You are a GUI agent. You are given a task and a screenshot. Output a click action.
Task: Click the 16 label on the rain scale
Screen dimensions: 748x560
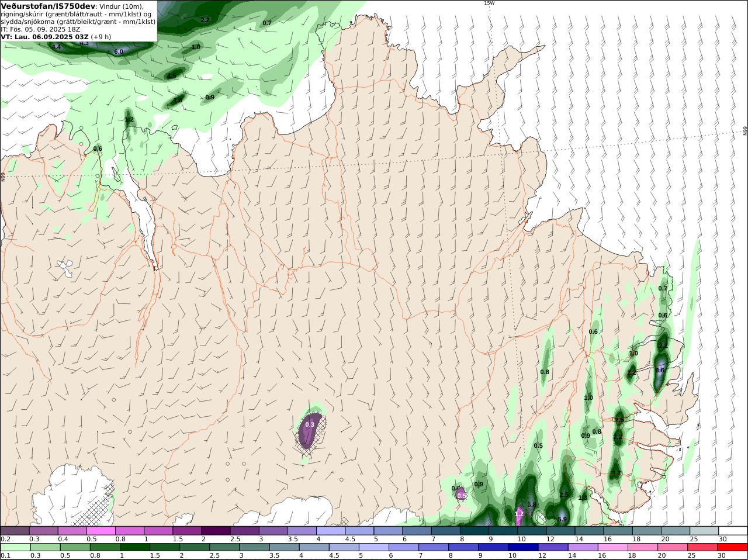pyautogui.click(x=601, y=555)
